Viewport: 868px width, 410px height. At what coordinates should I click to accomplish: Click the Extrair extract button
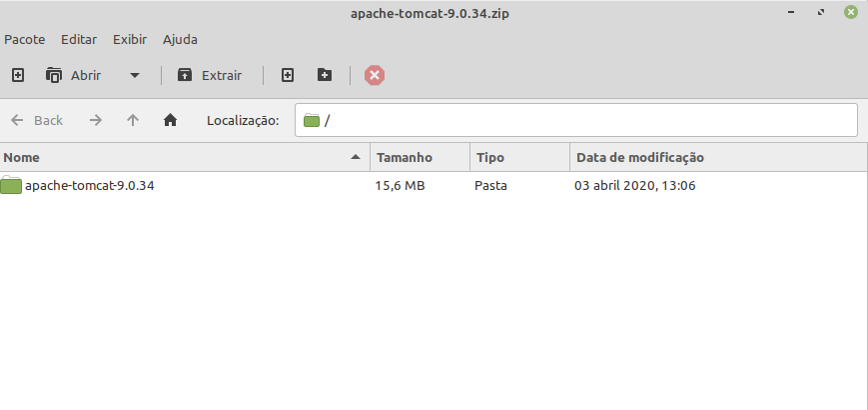click(x=209, y=75)
